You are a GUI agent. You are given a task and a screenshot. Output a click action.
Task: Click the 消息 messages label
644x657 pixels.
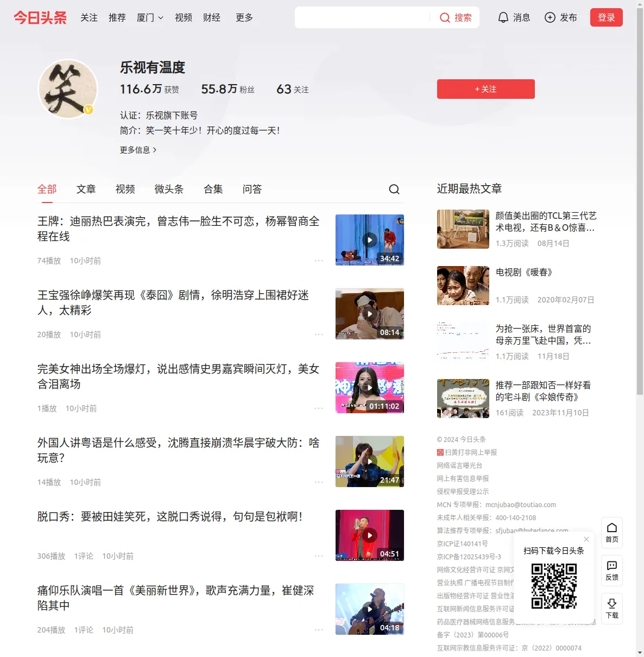[x=522, y=17]
